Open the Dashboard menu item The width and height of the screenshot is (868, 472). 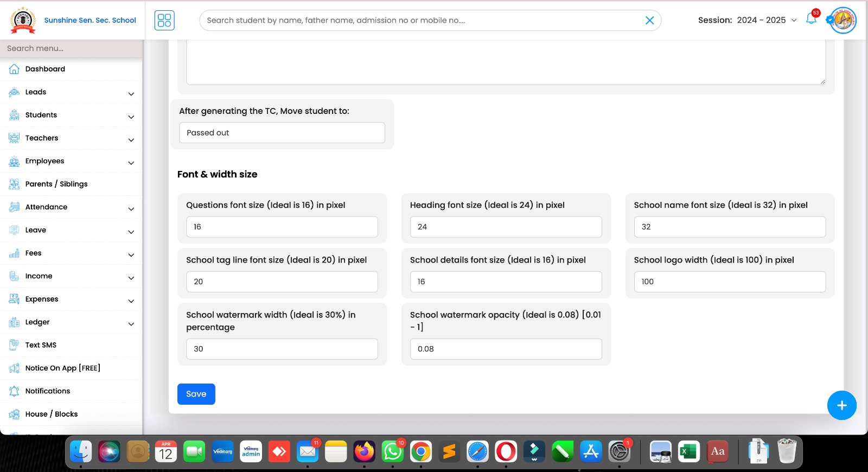pos(71,69)
